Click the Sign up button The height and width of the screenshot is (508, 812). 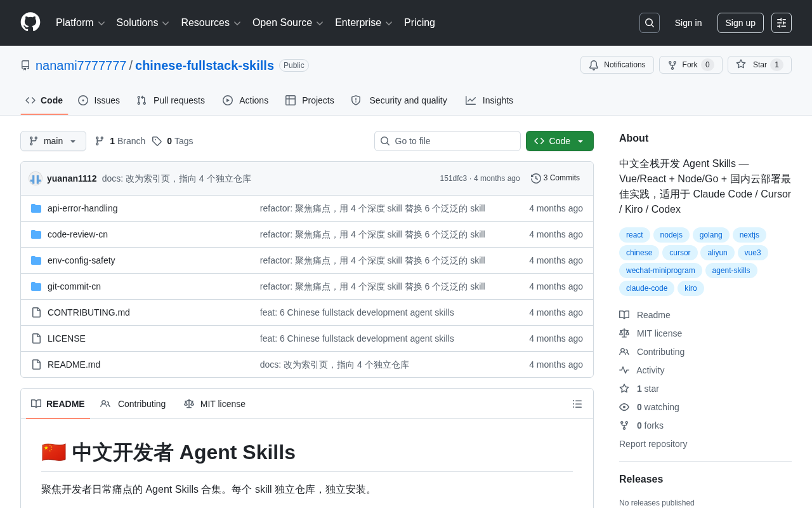coord(740,23)
